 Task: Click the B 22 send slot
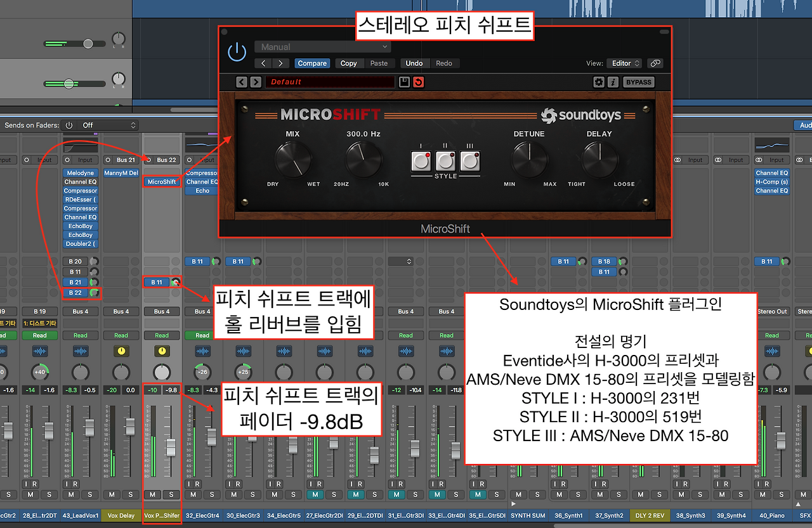[x=76, y=293]
